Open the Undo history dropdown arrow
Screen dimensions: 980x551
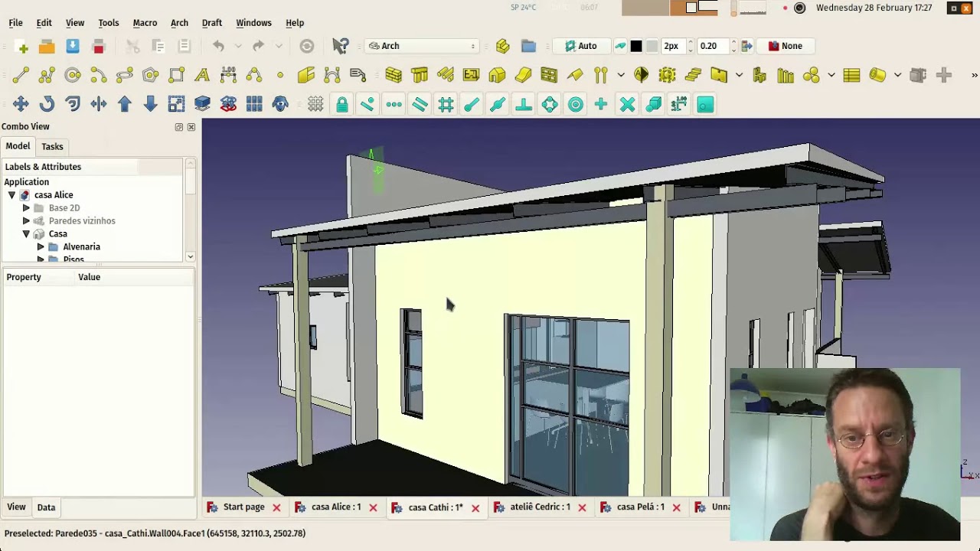coord(237,46)
